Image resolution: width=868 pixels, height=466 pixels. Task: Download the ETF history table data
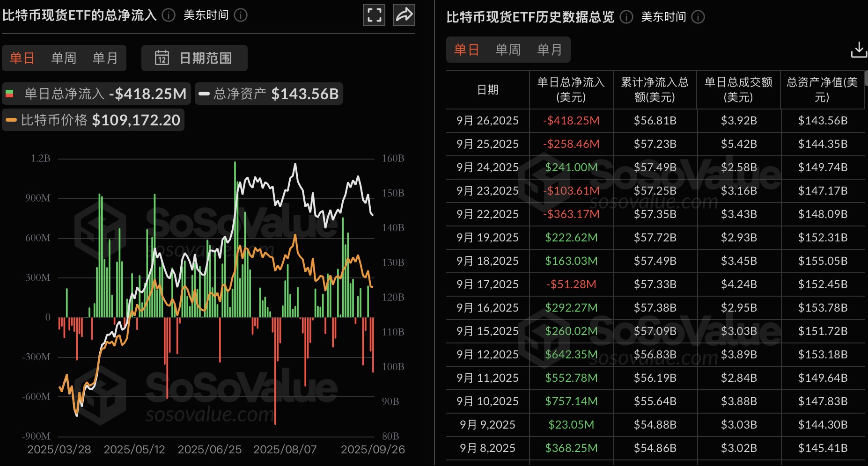click(x=858, y=50)
